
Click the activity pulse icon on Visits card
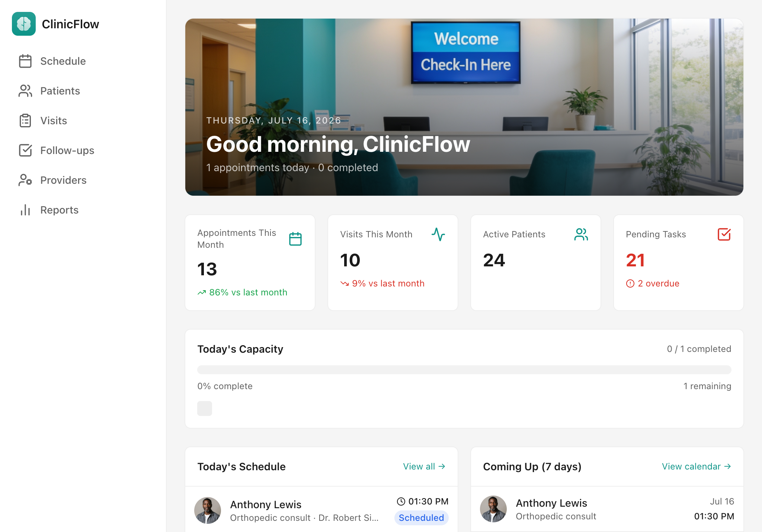pos(438,234)
